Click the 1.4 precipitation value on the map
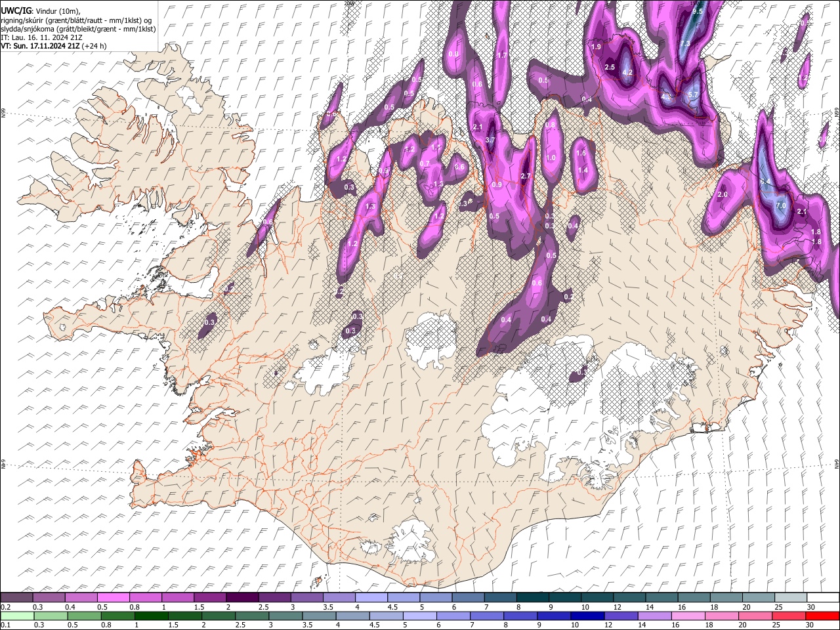The width and height of the screenshot is (840, 630). click(583, 170)
